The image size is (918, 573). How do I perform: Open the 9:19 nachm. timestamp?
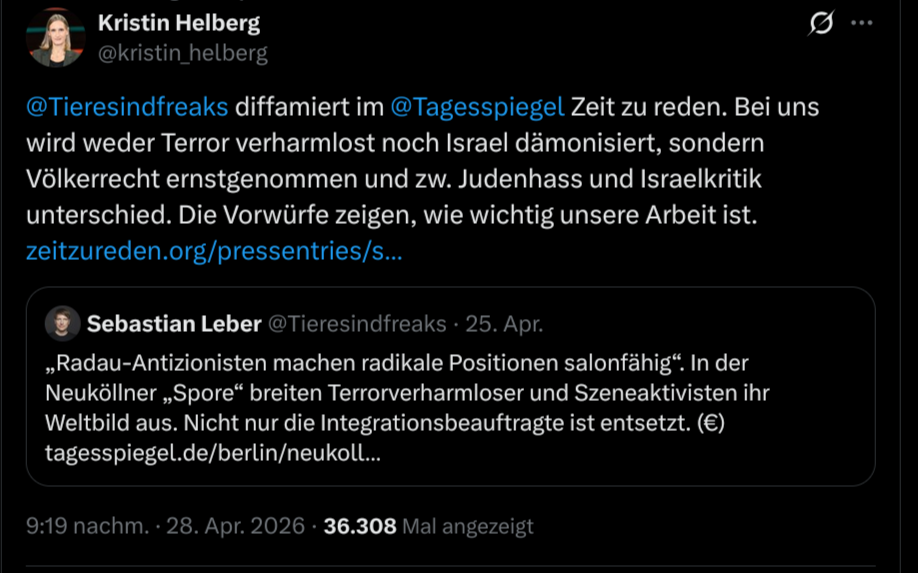[x=88, y=526]
